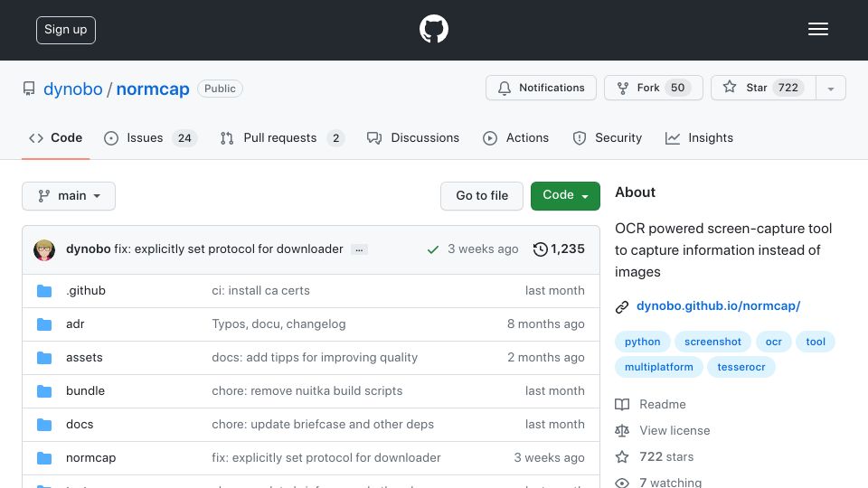The image size is (868, 488).
Task: Click the commit history clock icon
Action: (540, 249)
